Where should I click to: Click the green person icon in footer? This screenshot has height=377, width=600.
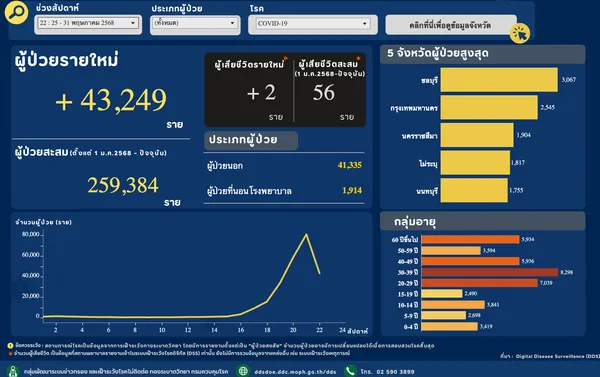[13, 371]
